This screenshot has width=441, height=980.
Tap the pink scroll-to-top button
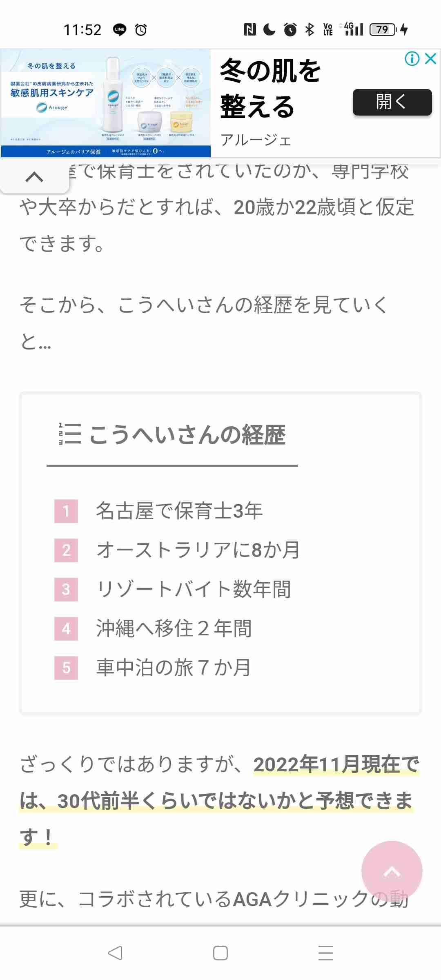pos(392,871)
